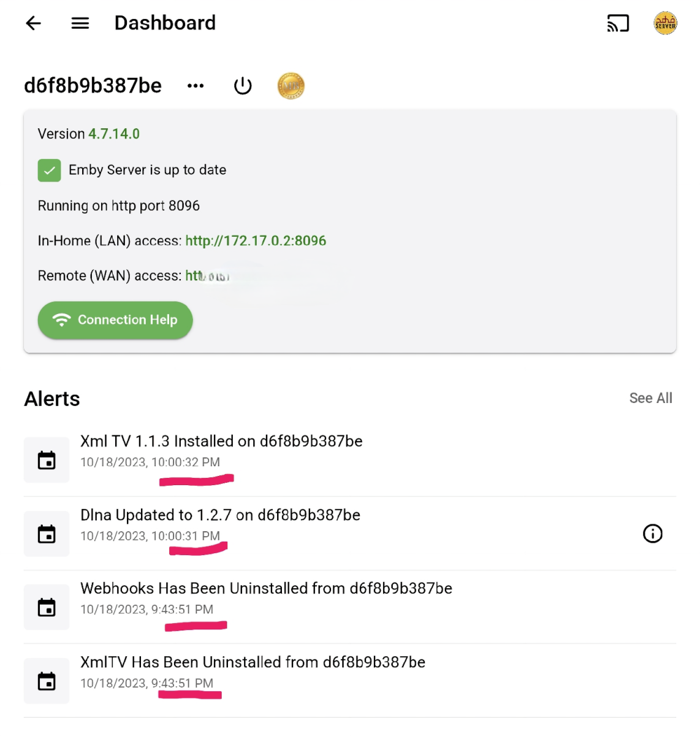This screenshot has height=736, width=700.
Task: Open the ellipsis menu next to server name
Action: pos(196,86)
